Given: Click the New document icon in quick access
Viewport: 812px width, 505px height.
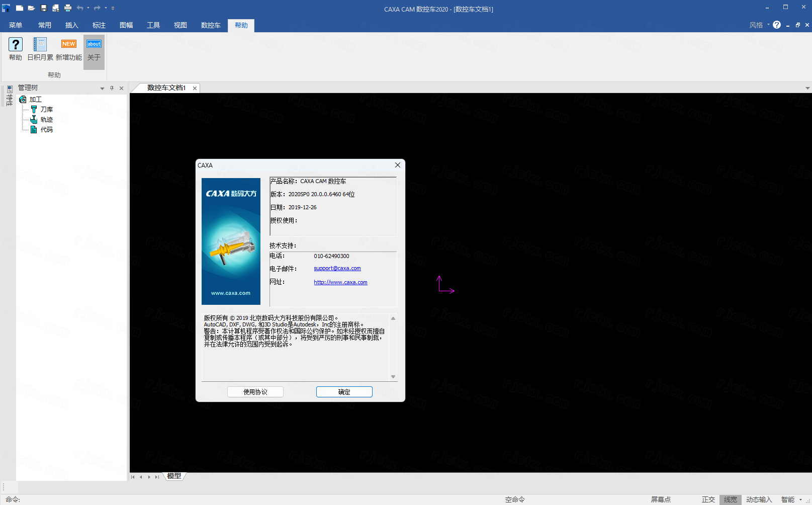Looking at the screenshot, I should click(x=19, y=8).
